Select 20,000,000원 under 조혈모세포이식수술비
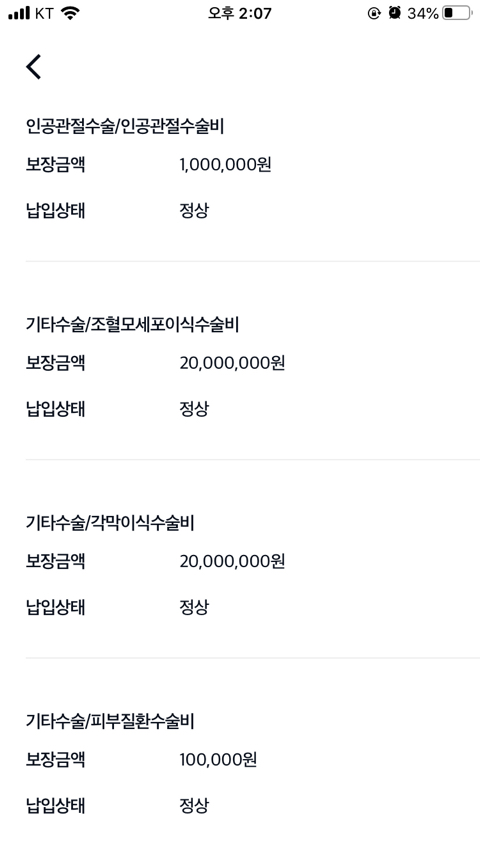Screen dimensions: 480x854 pyautogui.click(x=233, y=363)
